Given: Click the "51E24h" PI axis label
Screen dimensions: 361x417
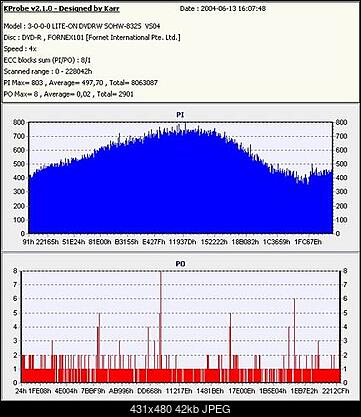Looking at the screenshot, I should (73, 242).
